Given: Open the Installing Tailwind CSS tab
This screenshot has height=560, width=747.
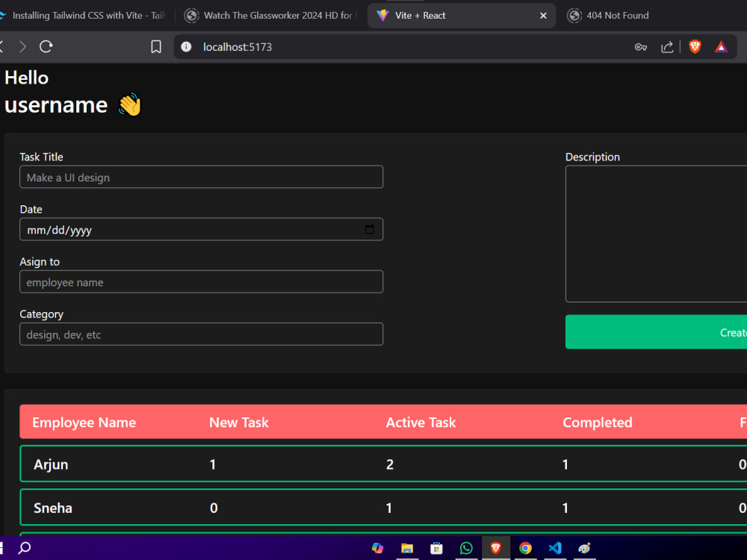Looking at the screenshot, I should [82, 15].
